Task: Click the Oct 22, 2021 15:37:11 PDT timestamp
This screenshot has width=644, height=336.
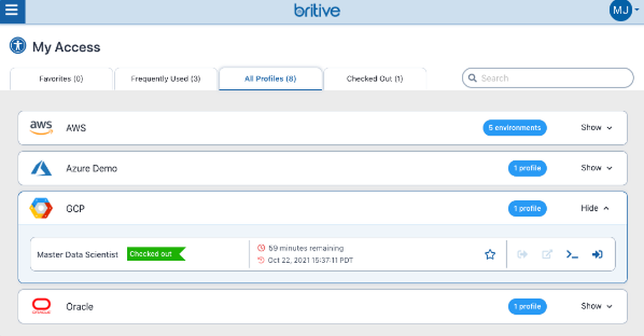Action: click(310, 260)
